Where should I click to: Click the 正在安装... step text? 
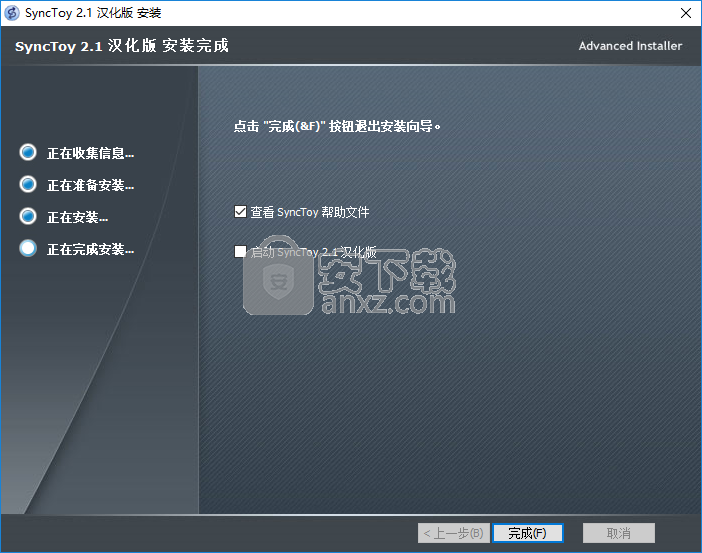pos(77,218)
